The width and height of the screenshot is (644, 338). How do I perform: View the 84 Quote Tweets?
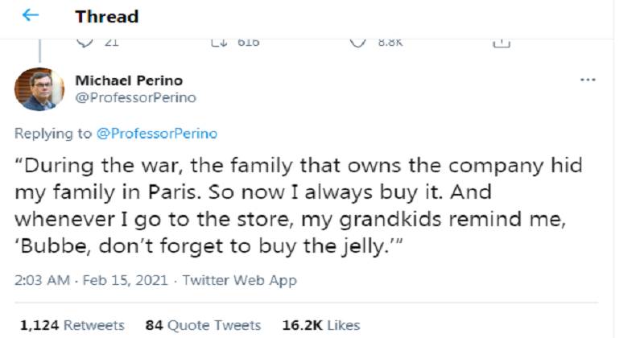coord(203,325)
